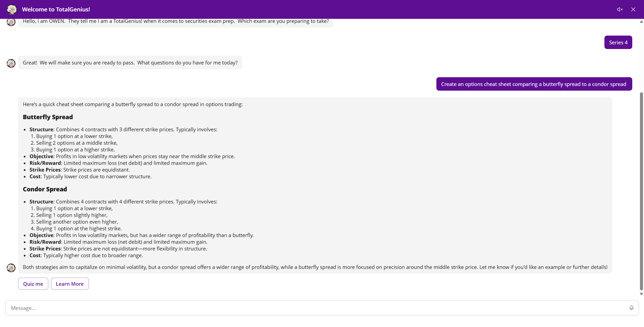
Task: Click 'Buying 1 option at the highest strike' line
Action: tap(79, 229)
